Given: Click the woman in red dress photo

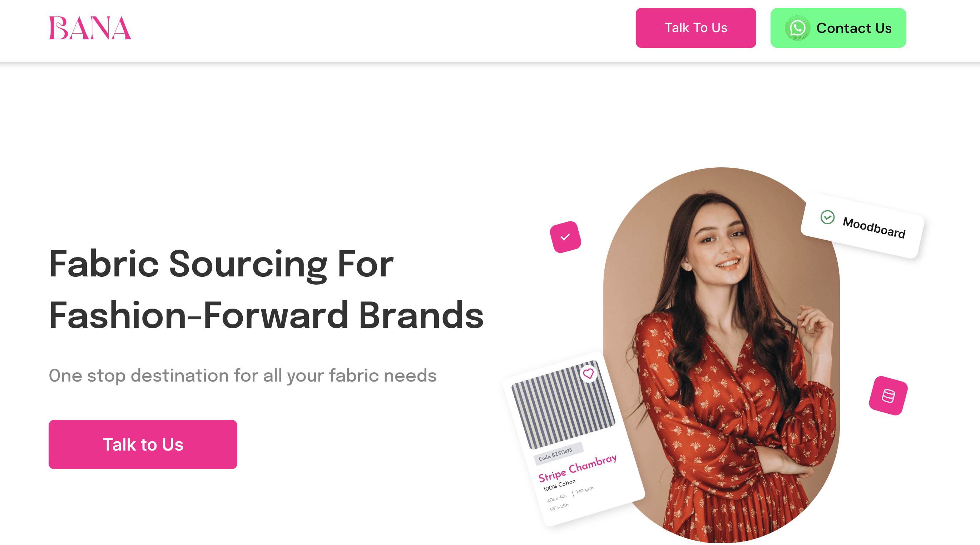Looking at the screenshot, I should coord(721,355).
